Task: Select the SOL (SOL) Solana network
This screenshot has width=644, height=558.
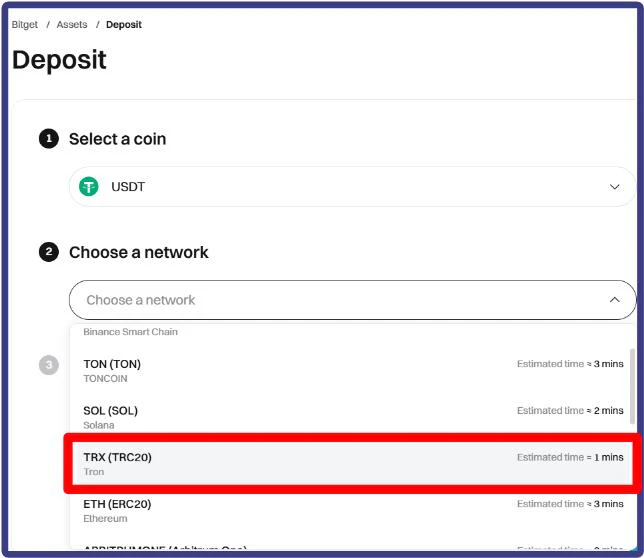Action: 352,417
